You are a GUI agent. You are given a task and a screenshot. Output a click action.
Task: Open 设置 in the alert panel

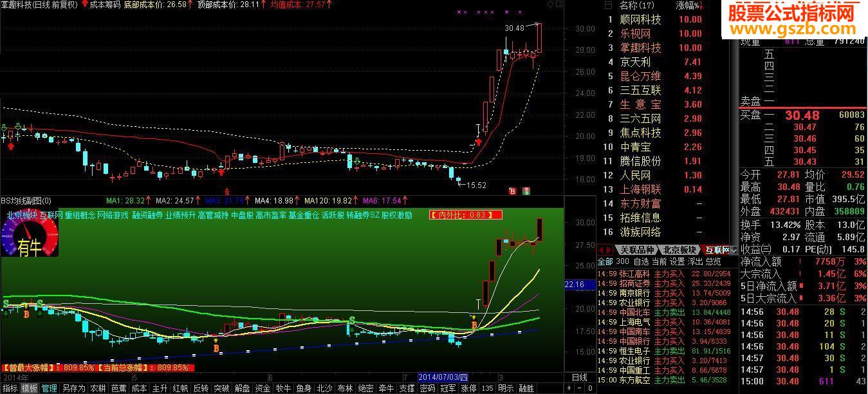pyautogui.click(x=677, y=261)
